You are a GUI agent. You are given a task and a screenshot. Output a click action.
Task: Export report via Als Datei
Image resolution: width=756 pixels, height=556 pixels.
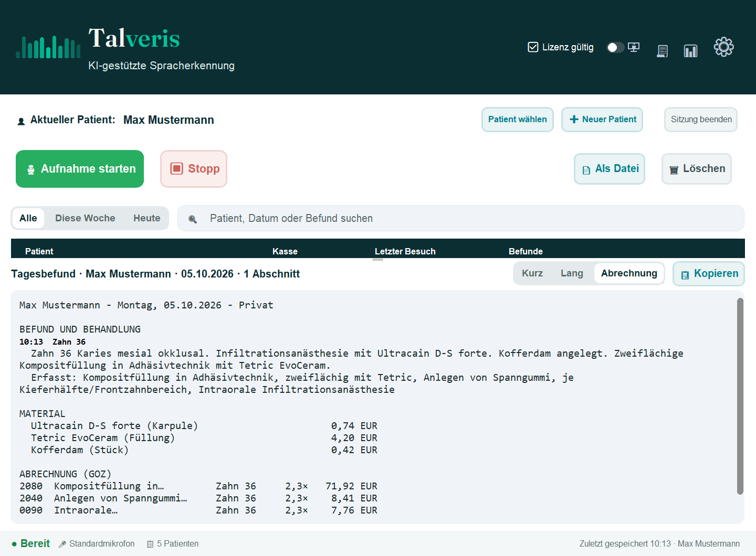tap(610, 169)
